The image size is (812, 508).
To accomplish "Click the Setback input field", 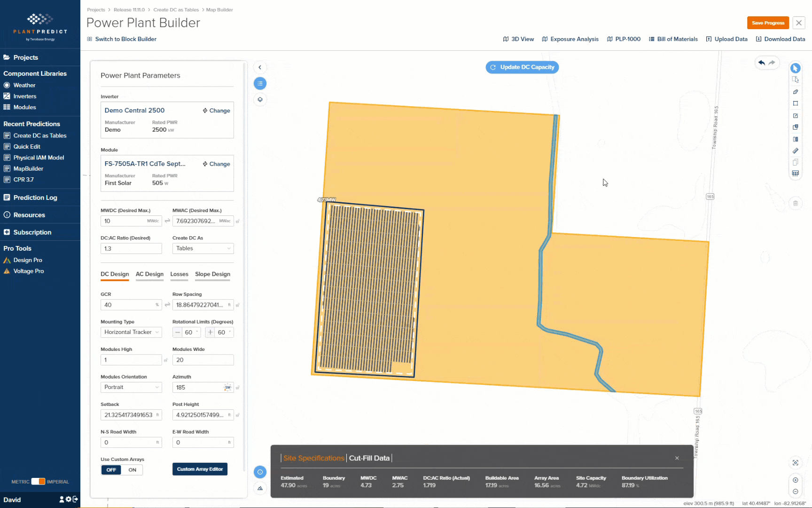I will 131,415.
